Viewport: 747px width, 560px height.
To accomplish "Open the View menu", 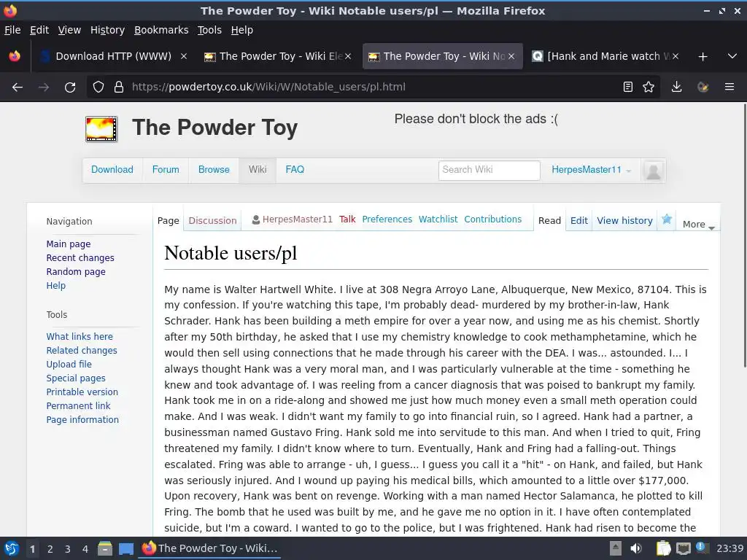I will pos(69,30).
